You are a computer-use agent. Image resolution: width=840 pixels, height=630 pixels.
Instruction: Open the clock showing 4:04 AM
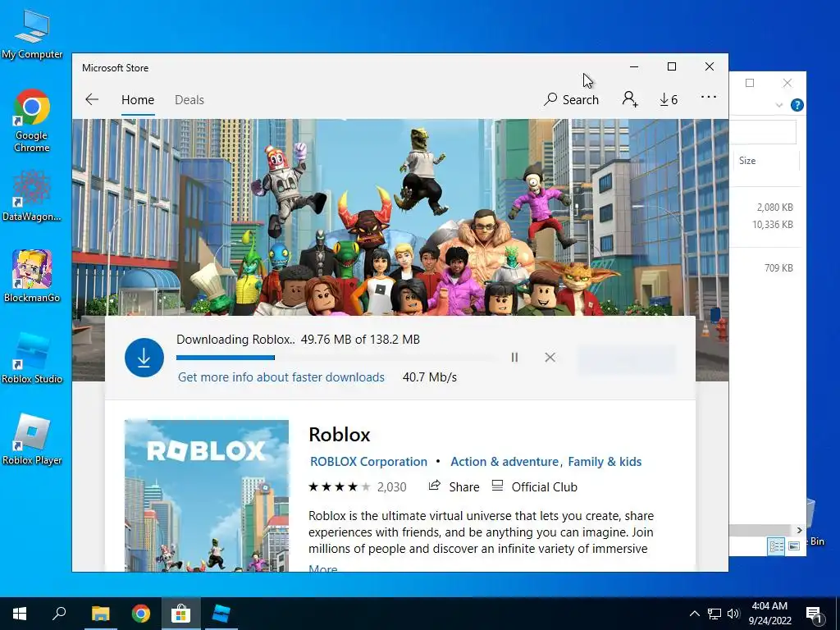[769, 614]
